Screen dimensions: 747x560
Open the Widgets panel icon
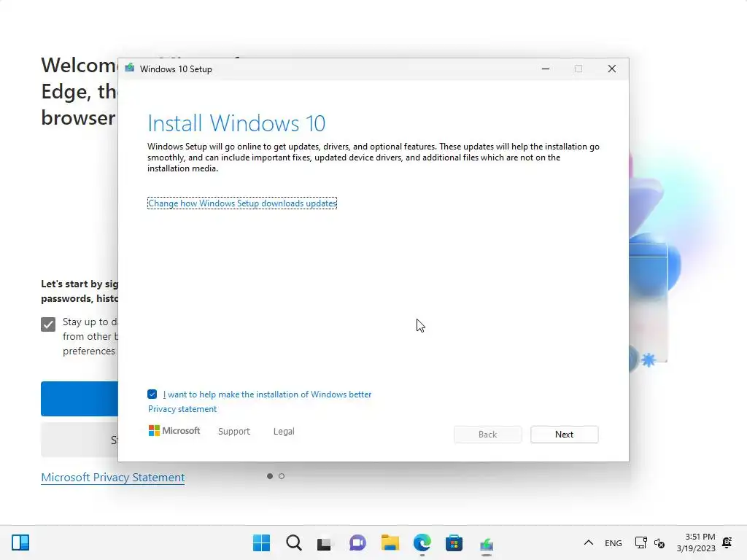click(20, 542)
